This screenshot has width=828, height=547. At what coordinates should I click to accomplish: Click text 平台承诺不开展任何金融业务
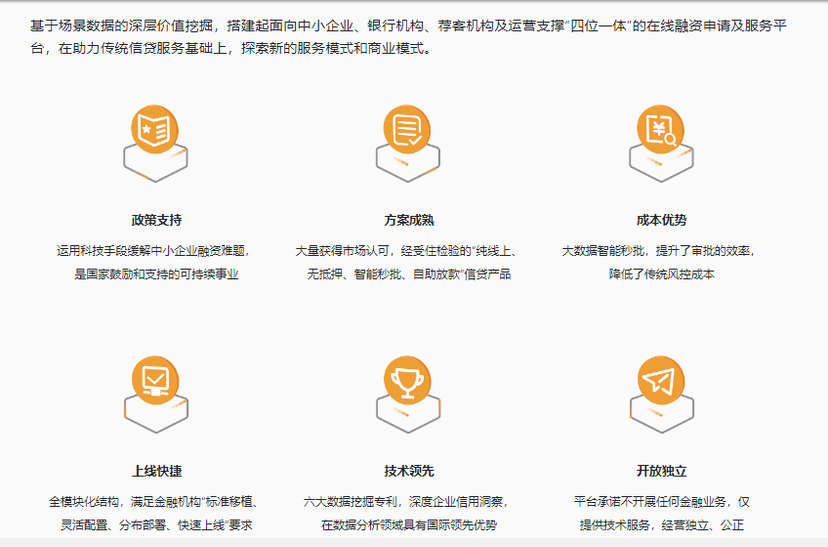coord(650,502)
